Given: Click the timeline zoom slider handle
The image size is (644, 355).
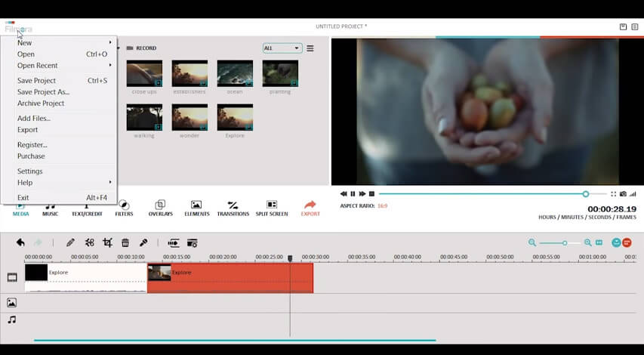Looking at the screenshot, I should [565, 243].
